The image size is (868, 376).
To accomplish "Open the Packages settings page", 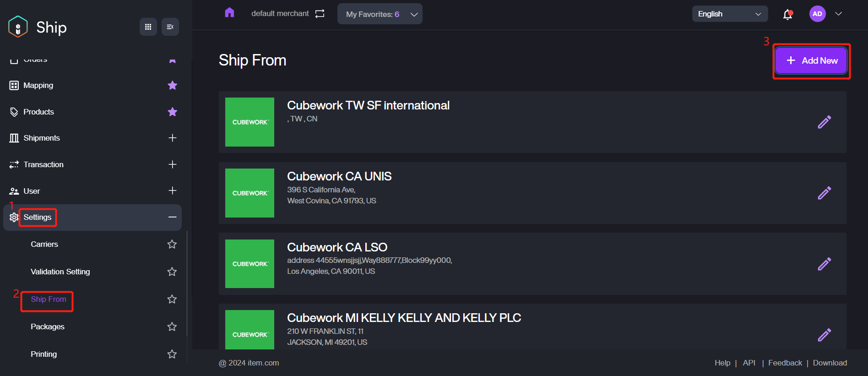I will 48,327.
